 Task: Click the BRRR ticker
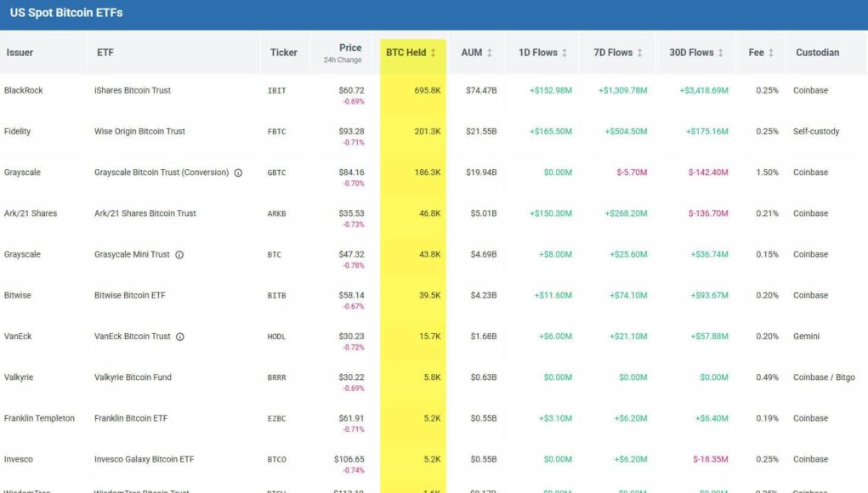tap(277, 377)
